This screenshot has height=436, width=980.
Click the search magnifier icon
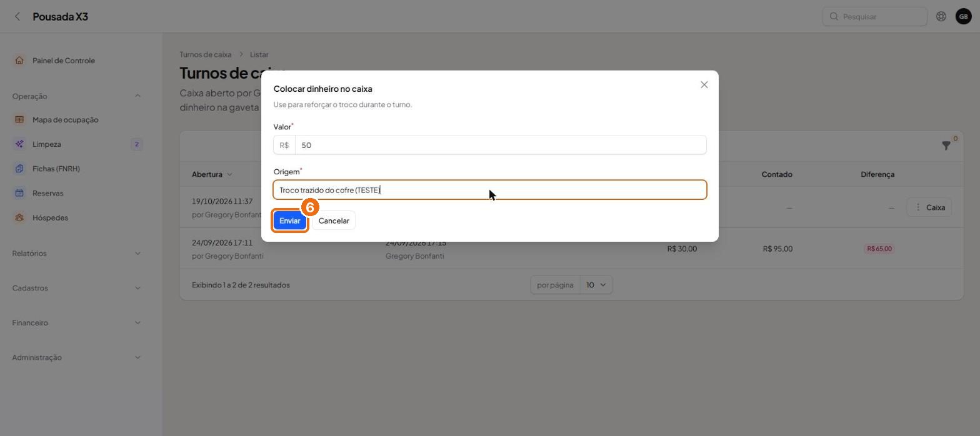[834, 16]
